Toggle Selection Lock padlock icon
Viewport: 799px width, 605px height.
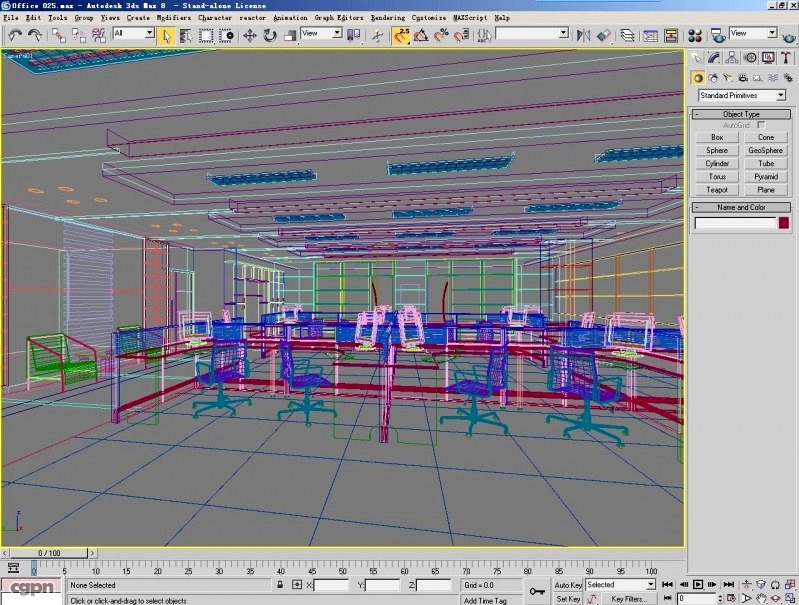(x=280, y=585)
